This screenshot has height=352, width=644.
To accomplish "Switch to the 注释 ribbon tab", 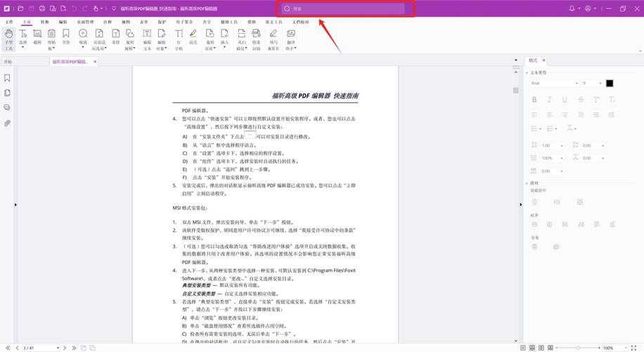I will pos(108,22).
